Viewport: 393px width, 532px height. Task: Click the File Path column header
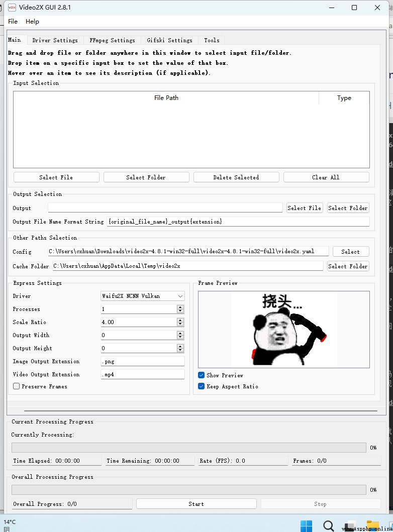tap(166, 98)
